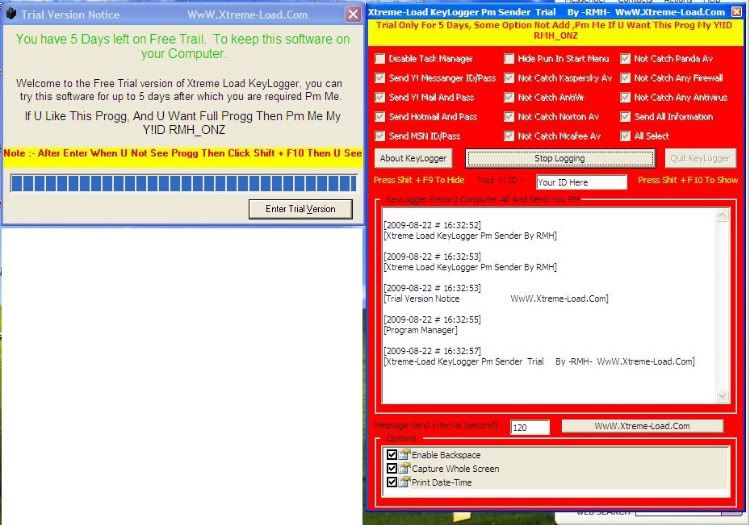
Task: Toggle Send Y! Mail And Pass checkbox
Action: tap(380, 97)
